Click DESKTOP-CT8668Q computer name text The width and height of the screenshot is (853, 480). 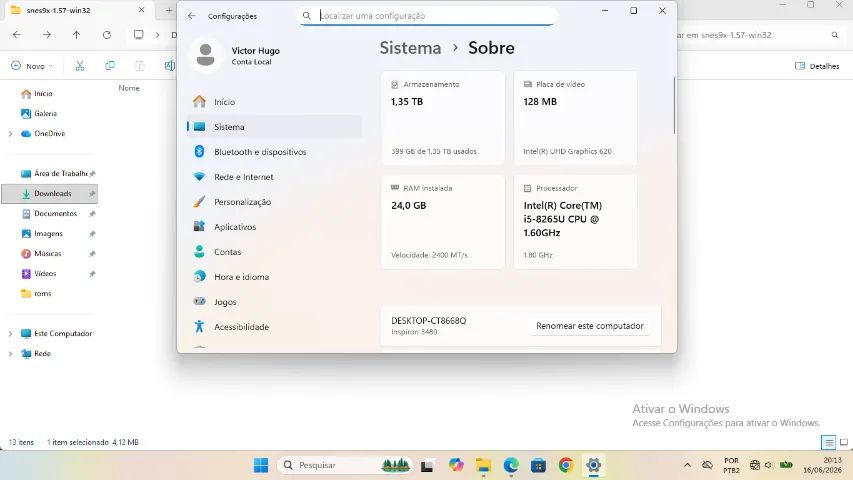[x=429, y=321]
